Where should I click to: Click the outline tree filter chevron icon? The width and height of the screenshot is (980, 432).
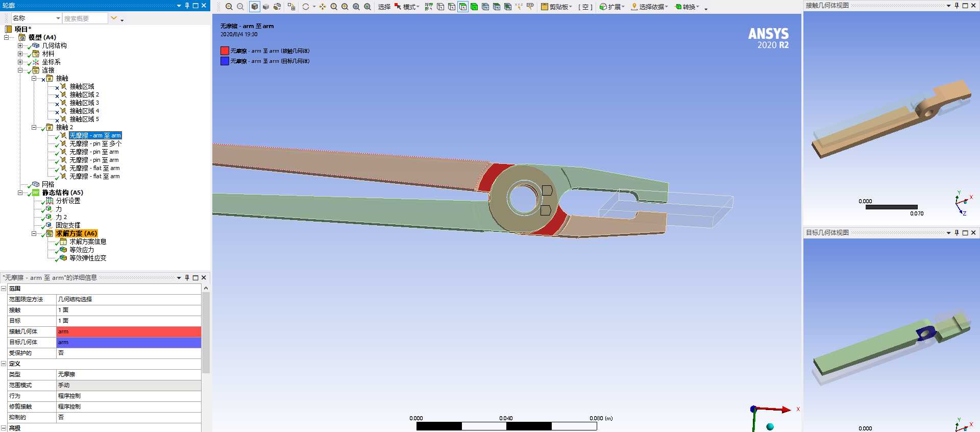114,18
